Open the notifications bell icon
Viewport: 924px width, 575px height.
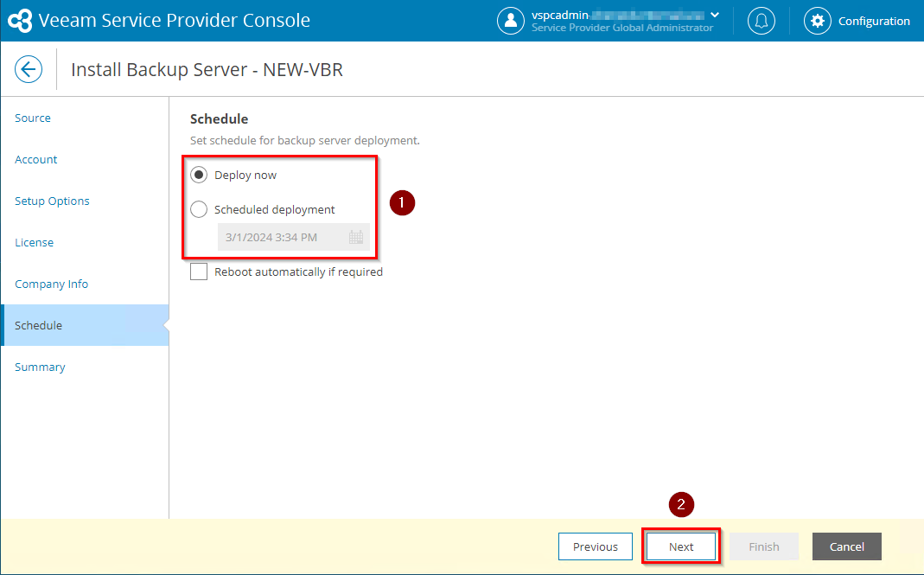pyautogui.click(x=761, y=21)
